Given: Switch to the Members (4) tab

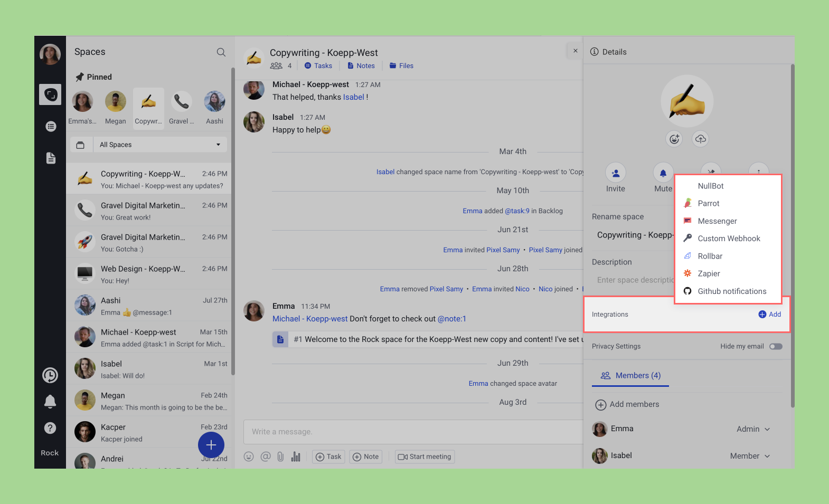Looking at the screenshot, I should point(630,376).
